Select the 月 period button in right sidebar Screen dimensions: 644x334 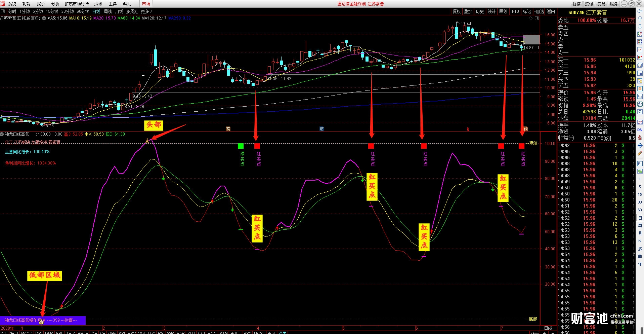[640, 233]
